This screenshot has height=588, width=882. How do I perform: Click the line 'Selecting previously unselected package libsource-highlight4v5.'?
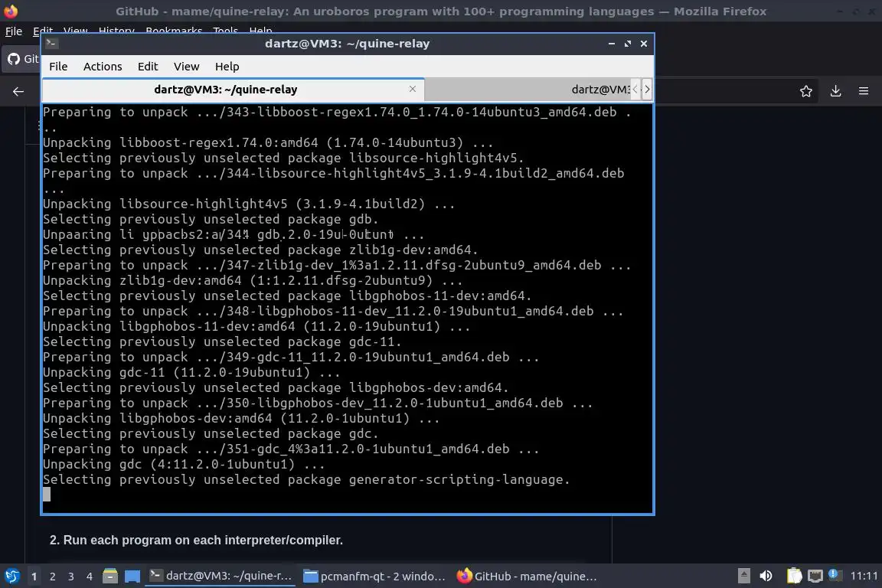point(283,158)
